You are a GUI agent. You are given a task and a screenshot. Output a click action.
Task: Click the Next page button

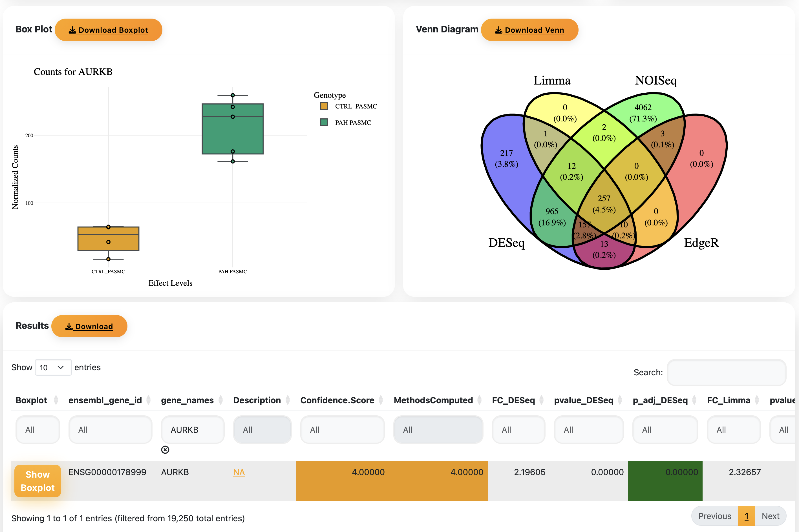770,516
